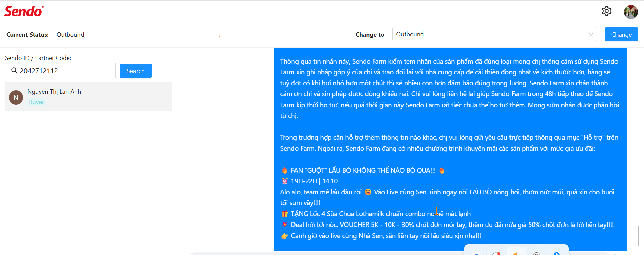The image size is (644, 255).
Task: Expand the Change to status dropdown
Action: pyautogui.click(x=495, y=34)
